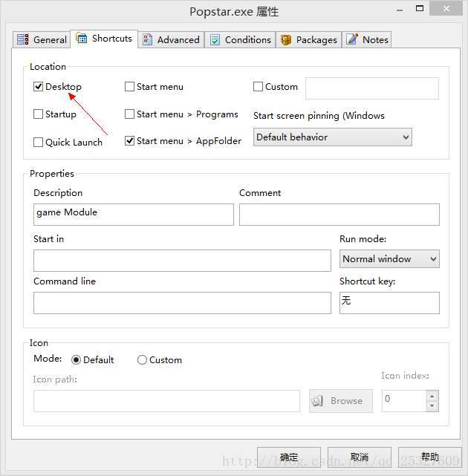468x476 pixels.
Task: Click the Shortcut key field
Action: 389,303
